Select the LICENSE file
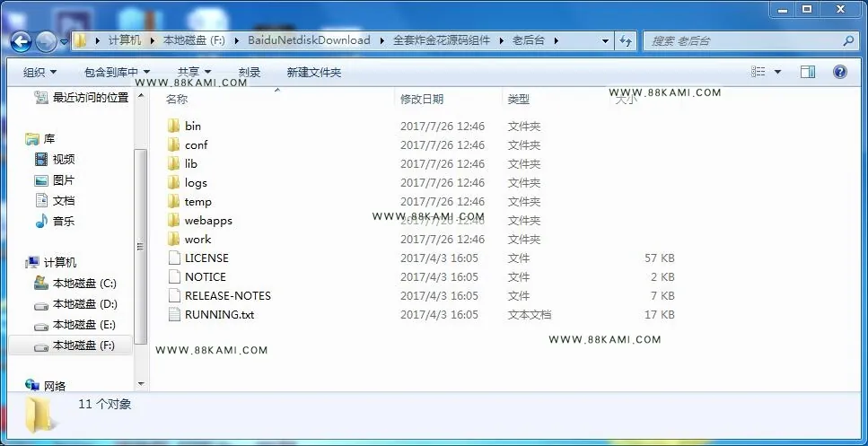Screen dimensions: 868x446 pos(206,258)
